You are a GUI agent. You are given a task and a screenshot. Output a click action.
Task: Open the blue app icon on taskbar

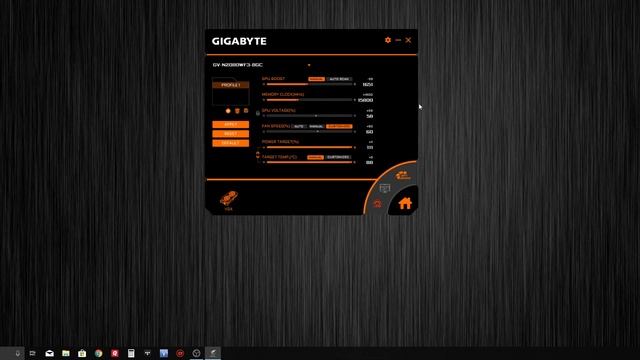coord(164,353)
